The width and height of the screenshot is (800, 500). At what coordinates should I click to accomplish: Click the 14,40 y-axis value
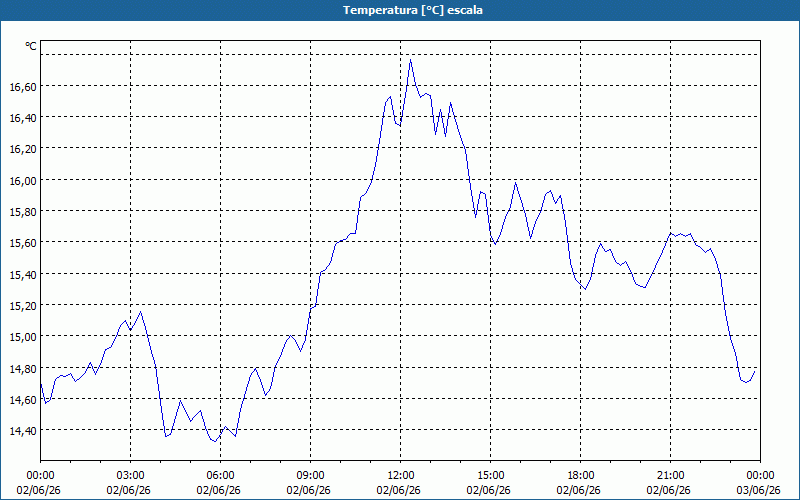[x=23, y=432]
